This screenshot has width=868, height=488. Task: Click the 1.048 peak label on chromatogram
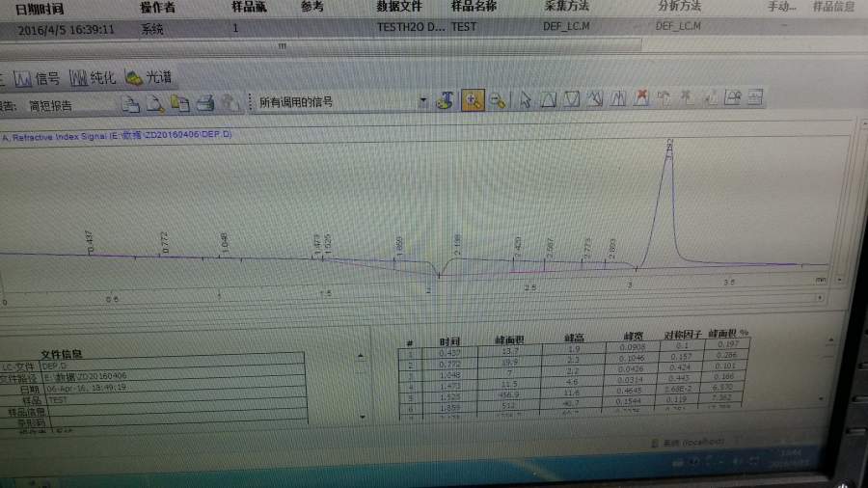click(x=224, y=243)
